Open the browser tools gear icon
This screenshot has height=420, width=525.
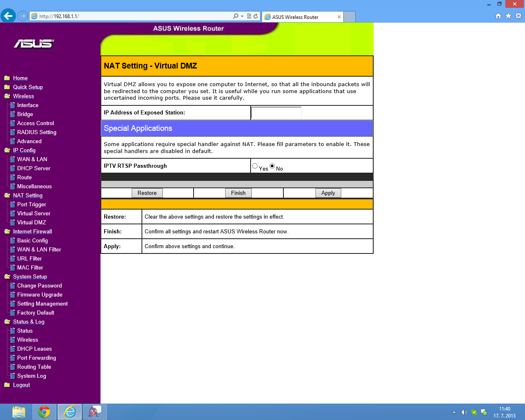[518, 16]
